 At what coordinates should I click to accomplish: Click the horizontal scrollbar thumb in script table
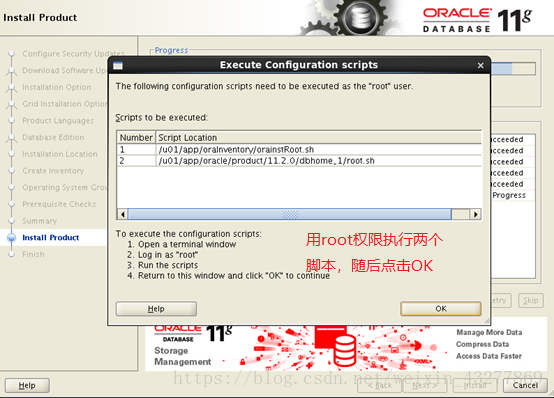(290, 214)
